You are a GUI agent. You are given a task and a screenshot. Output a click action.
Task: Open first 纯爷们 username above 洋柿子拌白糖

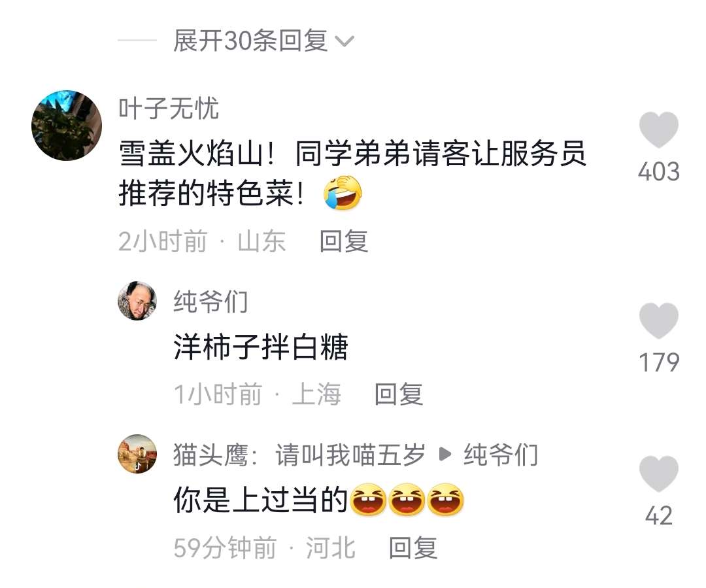point(210,302)
